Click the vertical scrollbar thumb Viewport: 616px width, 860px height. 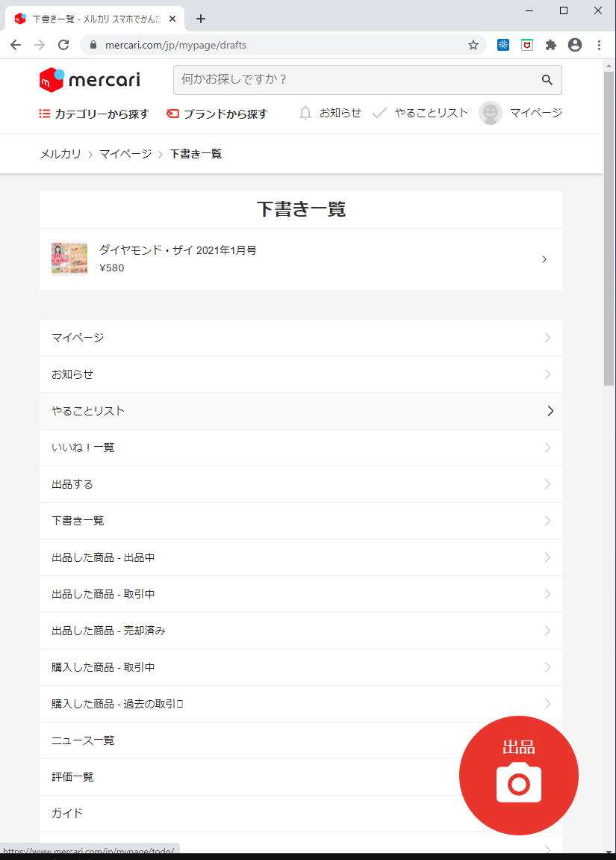point(609,228)
